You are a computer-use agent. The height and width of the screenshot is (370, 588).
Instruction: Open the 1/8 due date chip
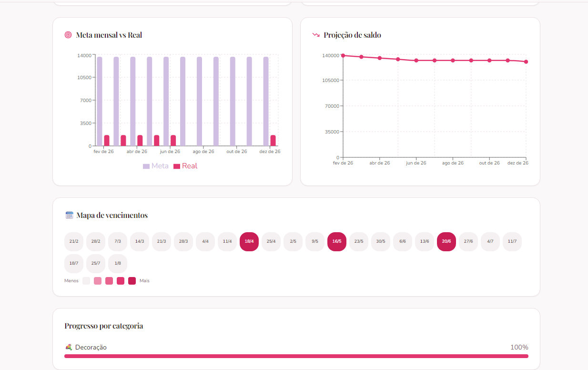[118, 263]
